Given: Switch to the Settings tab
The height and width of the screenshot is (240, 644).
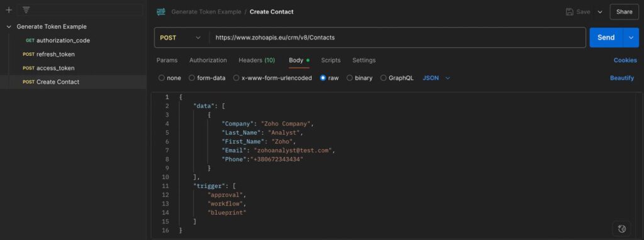Looking at the screenshot, I should [x=364, y=60].
